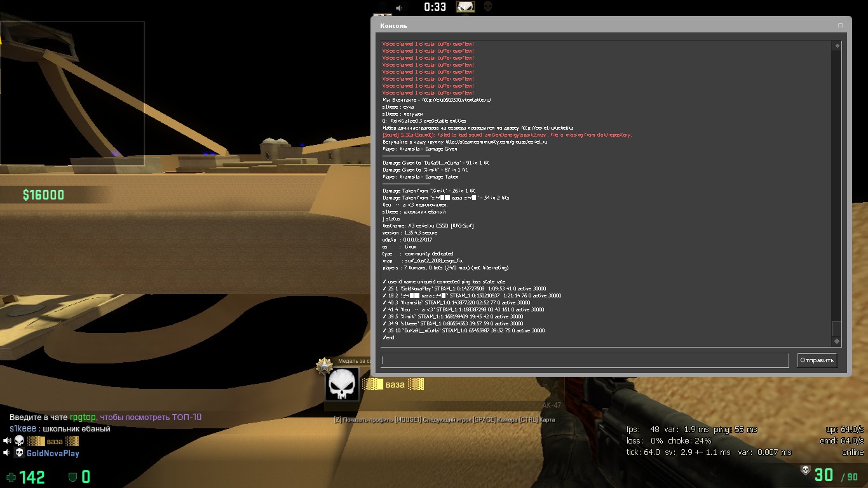Screen dimensions: 868x488
Task: Click the speaker icon beside the round timer
Action: click(x=400, y=8)
